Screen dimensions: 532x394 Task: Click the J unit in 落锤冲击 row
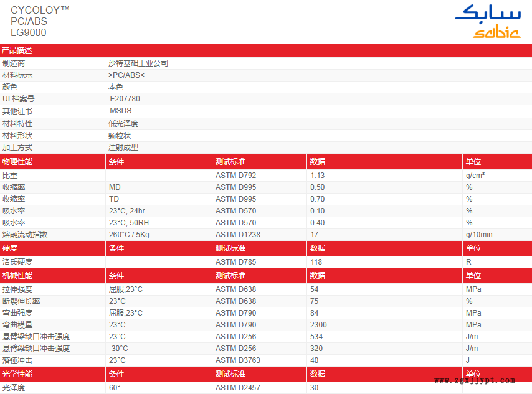coord(468,360)
